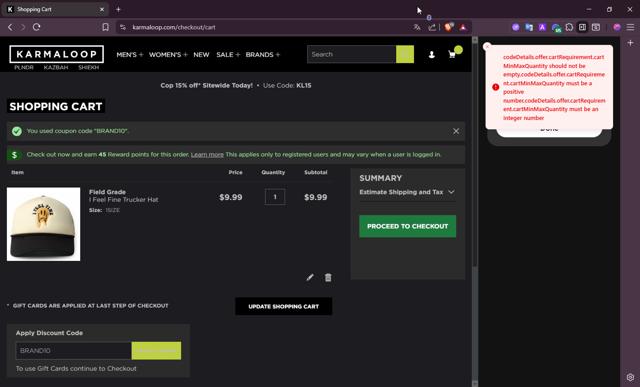
Task: Open the shopping cart icon
Action: click(452, 54)
